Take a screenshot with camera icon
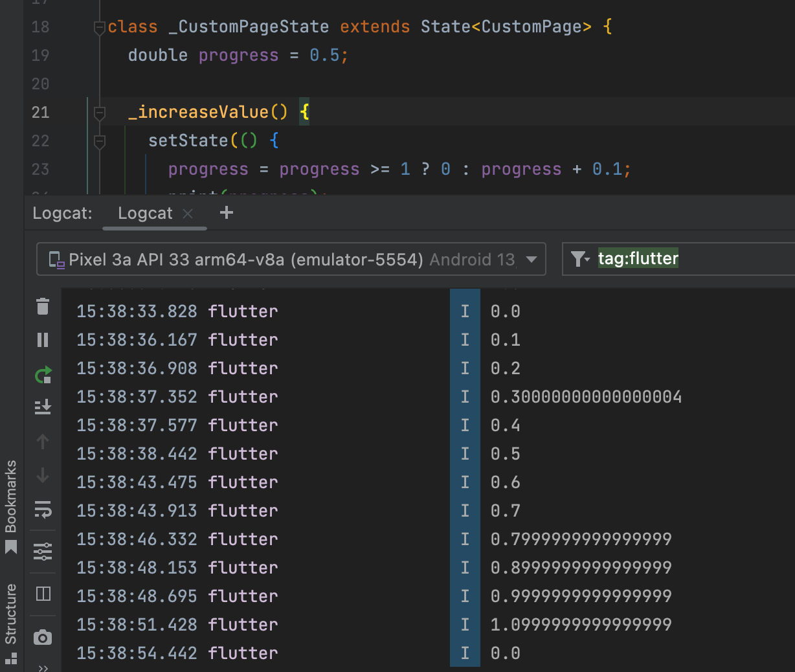 pos(43,638)
